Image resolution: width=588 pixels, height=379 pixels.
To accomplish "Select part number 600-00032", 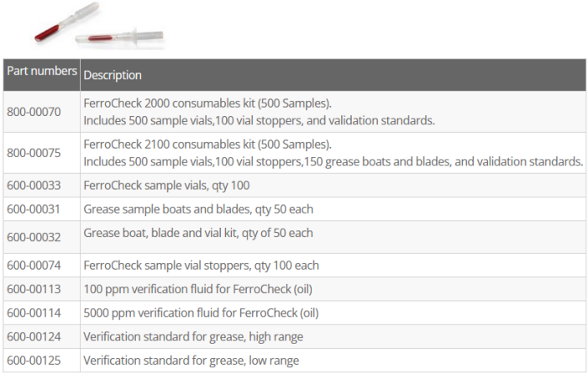I will pos(34,237).
